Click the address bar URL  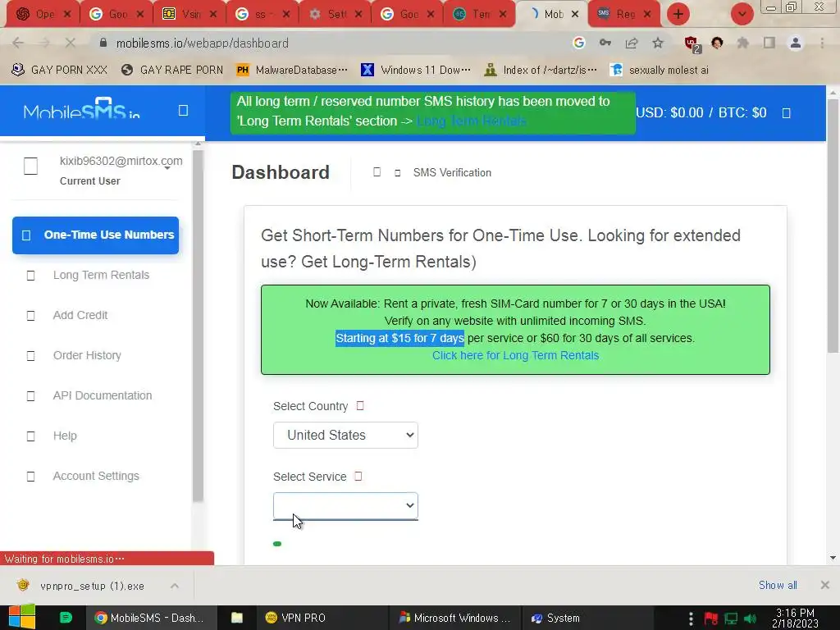click(203, 43)
